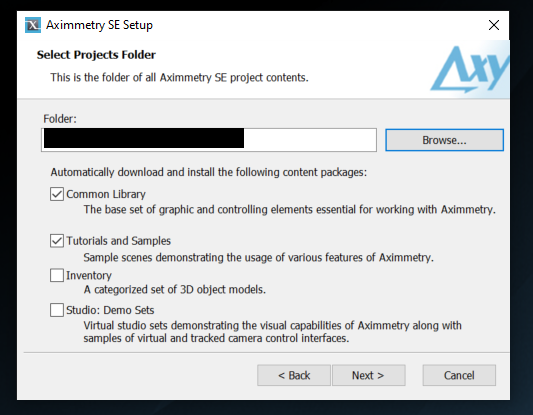Screen dimensions: 533x415
Task: Click the Select Projects Folder heading
Action: tap(96, 55)
